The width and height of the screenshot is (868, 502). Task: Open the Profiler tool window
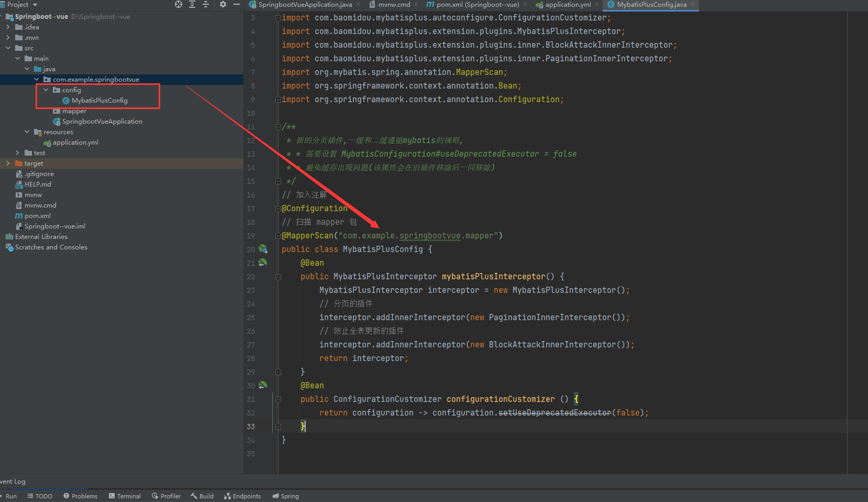click(x=166, y=496)
